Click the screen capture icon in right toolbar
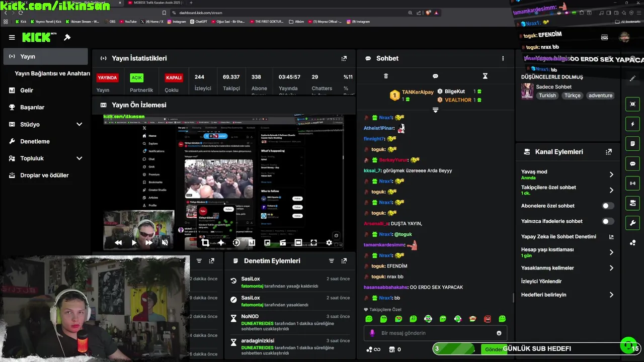Screen dimensions: 644x362 tap(632, 104)
